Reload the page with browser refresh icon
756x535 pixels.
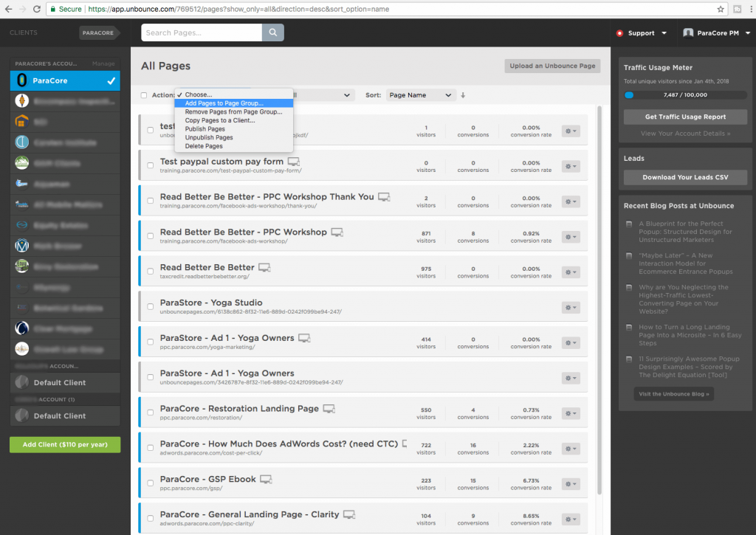click(37, 9)
